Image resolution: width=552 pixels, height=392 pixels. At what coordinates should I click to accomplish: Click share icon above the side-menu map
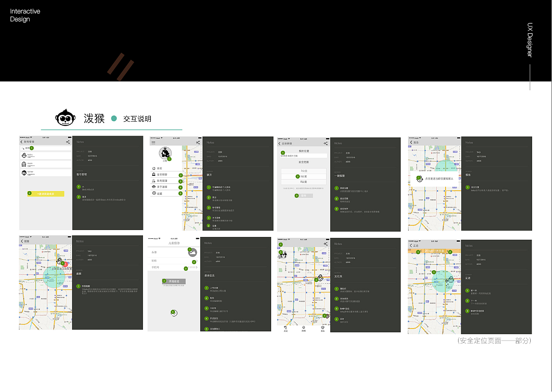198,143
